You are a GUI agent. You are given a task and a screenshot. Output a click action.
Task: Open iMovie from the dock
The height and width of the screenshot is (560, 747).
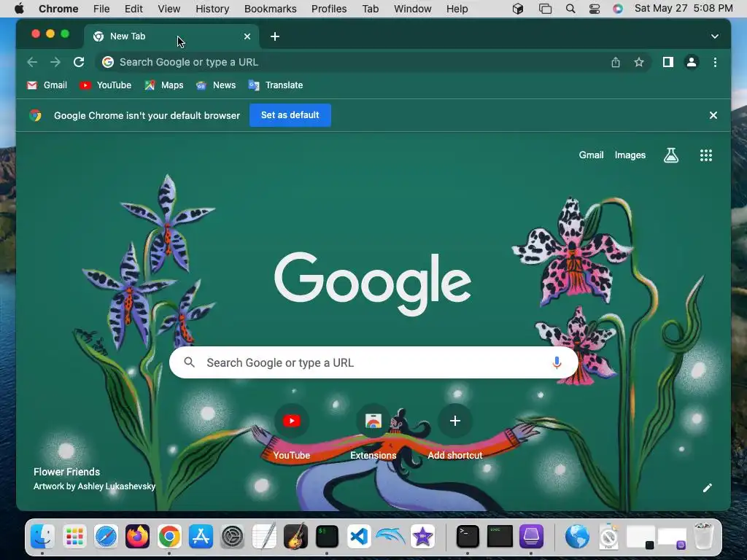pyautogui.click(x=422, y=537)
